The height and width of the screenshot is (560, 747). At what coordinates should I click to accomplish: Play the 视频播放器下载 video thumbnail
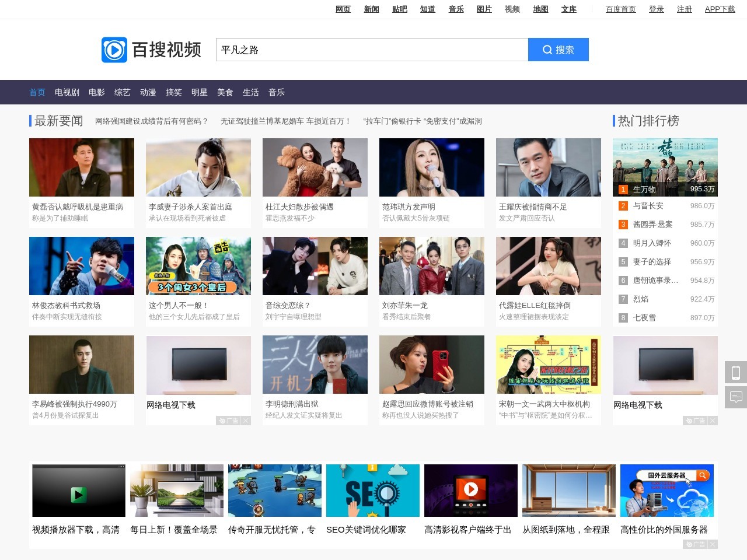pos(79,491)
